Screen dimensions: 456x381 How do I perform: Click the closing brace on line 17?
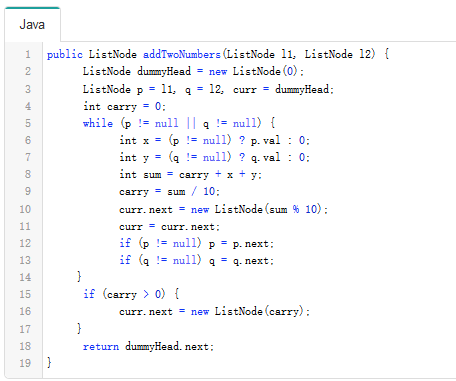point(79,329)
